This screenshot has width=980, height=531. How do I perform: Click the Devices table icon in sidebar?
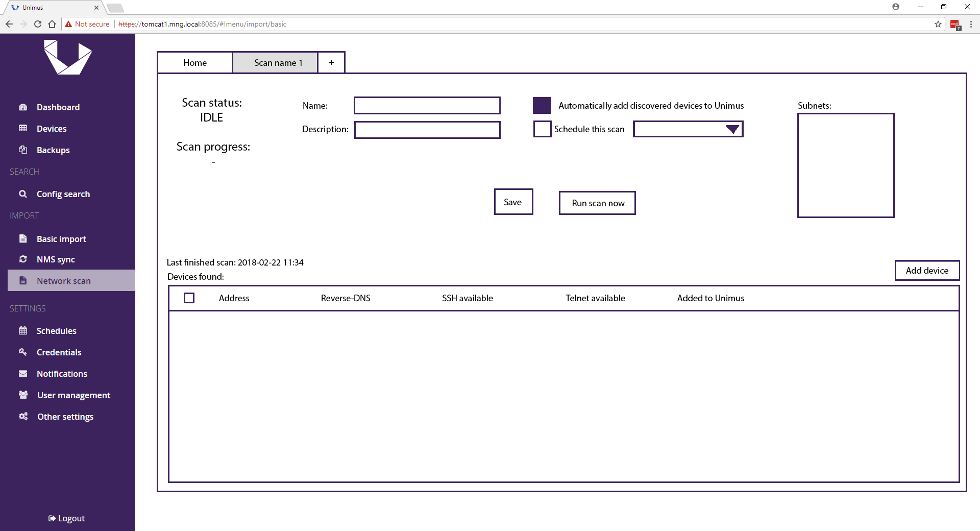pyautogui.click(x=23, y=128)
